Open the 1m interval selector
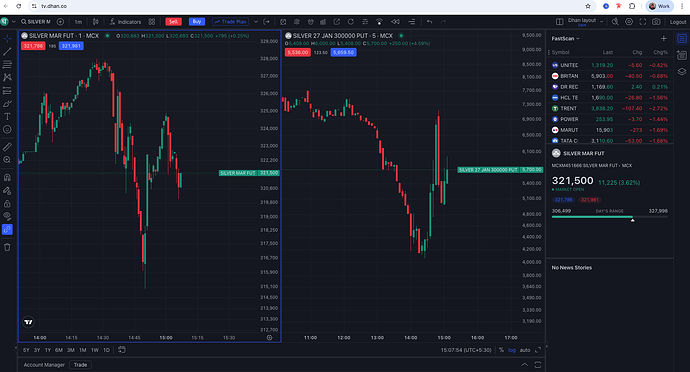690x372 pixels. [x=78, y=22]
